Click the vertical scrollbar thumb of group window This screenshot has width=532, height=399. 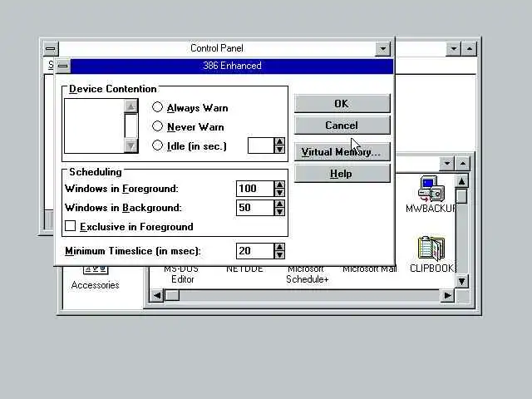[462, 196]
